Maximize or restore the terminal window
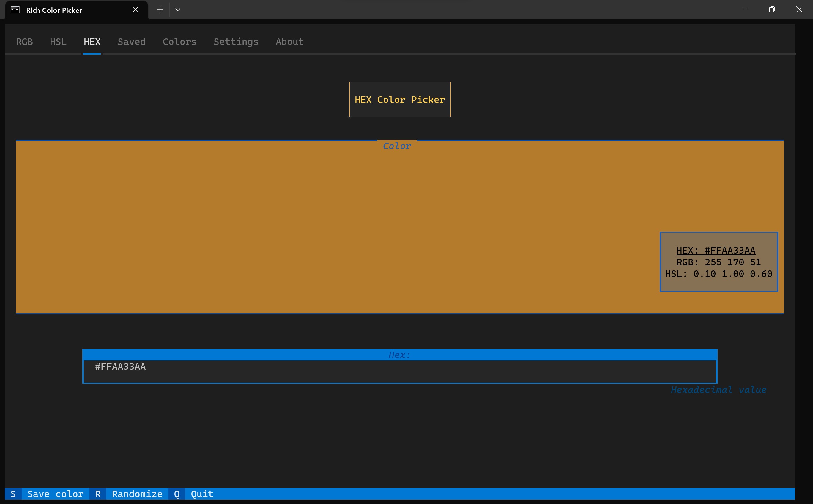The height and width of the screenshot is (504, 813). pyautogui.click(x=772, y=10)
